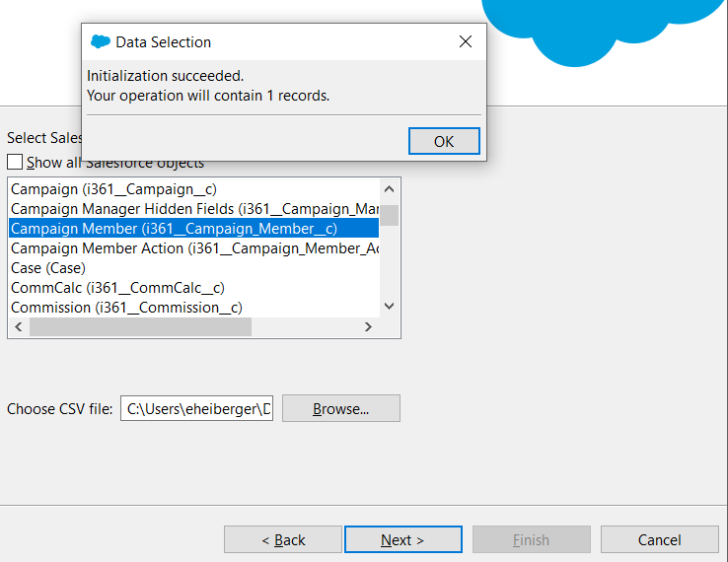Click the horizontal scrollbar thumb of object list
The image size is (728, 562).
pos(140,327)
